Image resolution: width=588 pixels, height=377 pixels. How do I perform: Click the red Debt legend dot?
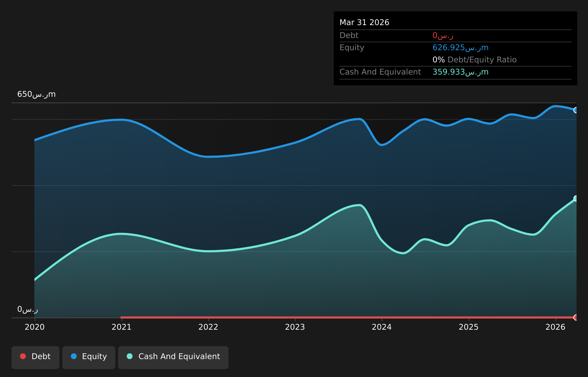23,356
